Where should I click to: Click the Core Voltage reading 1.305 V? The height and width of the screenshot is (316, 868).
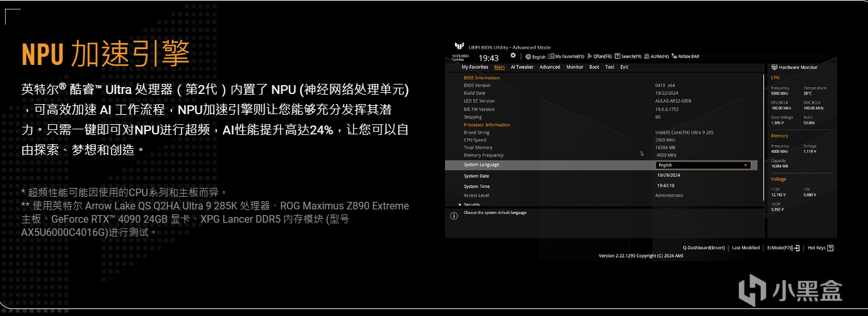point(778,123)
